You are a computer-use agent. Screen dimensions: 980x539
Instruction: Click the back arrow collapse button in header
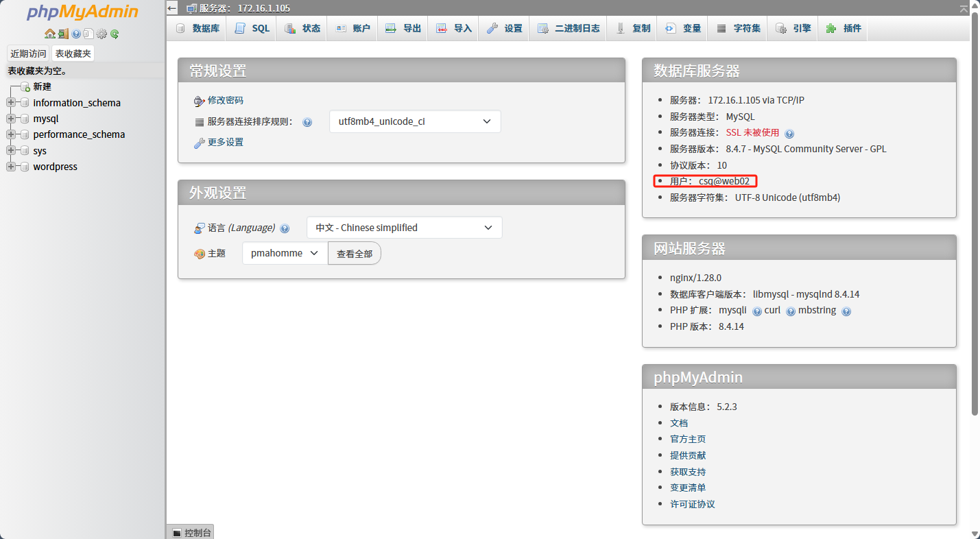172,8
